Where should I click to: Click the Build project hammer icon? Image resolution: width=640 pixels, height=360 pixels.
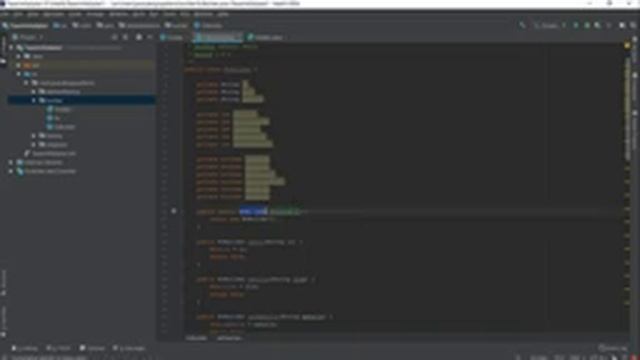[522, 25]
